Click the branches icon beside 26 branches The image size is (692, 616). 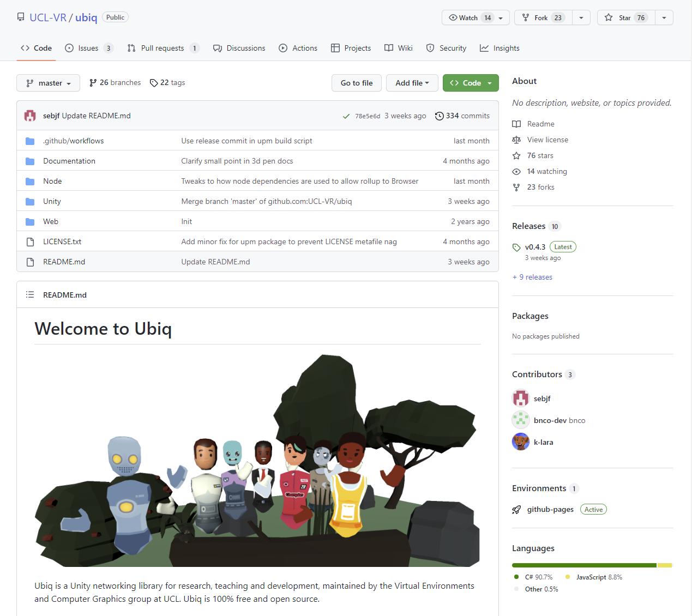click(x=93, y=83)
